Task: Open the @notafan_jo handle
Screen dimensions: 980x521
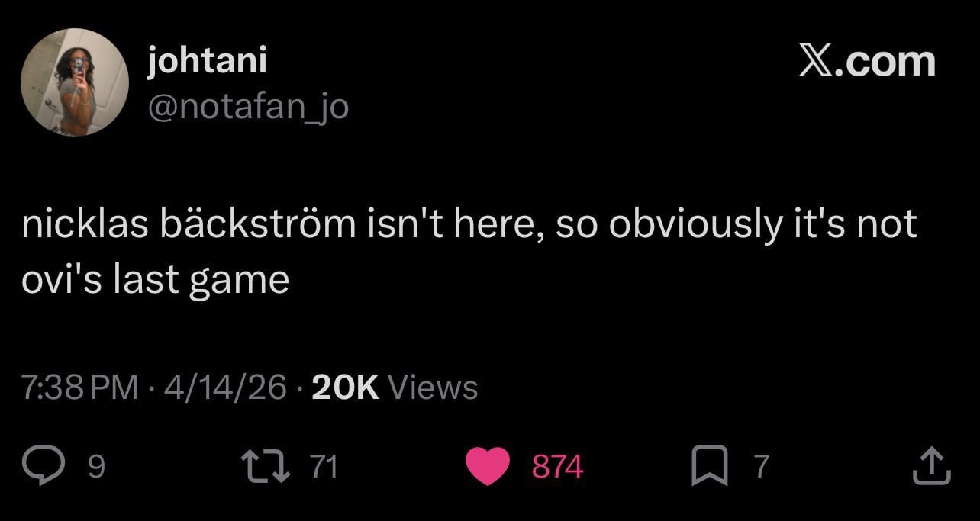Action: (248, 107)
